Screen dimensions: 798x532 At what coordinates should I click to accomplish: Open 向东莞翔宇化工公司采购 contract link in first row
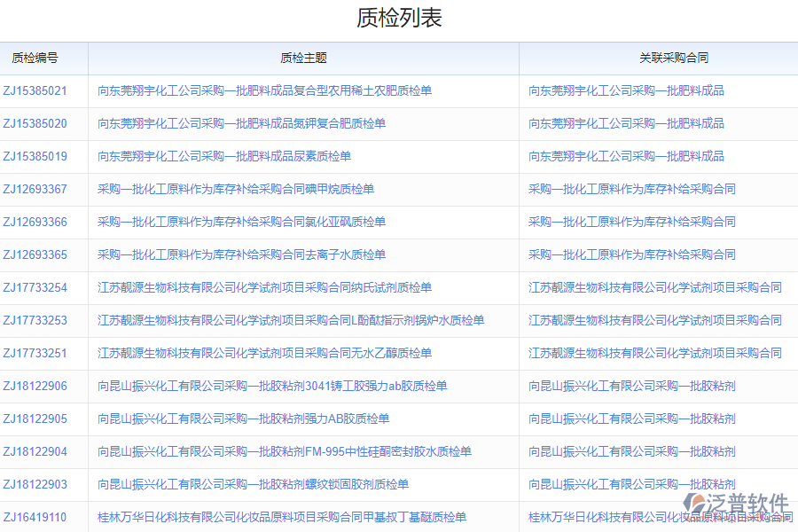(627, 90)
